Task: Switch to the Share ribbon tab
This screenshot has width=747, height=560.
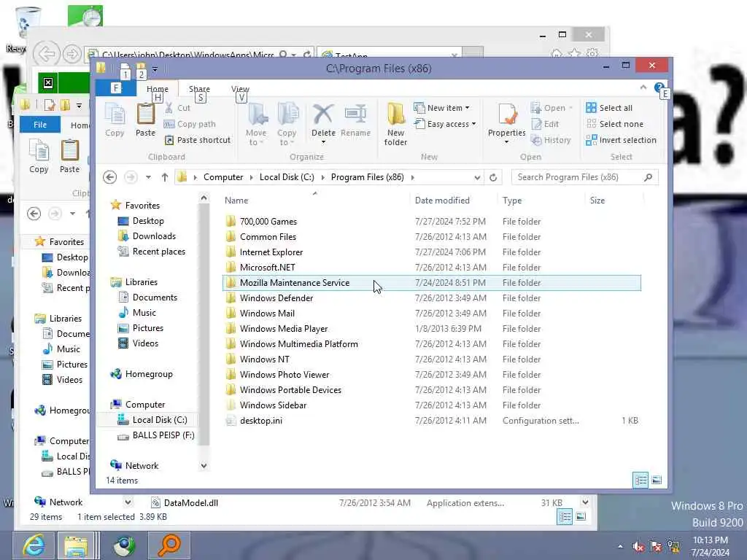Action: coord(199,88)
